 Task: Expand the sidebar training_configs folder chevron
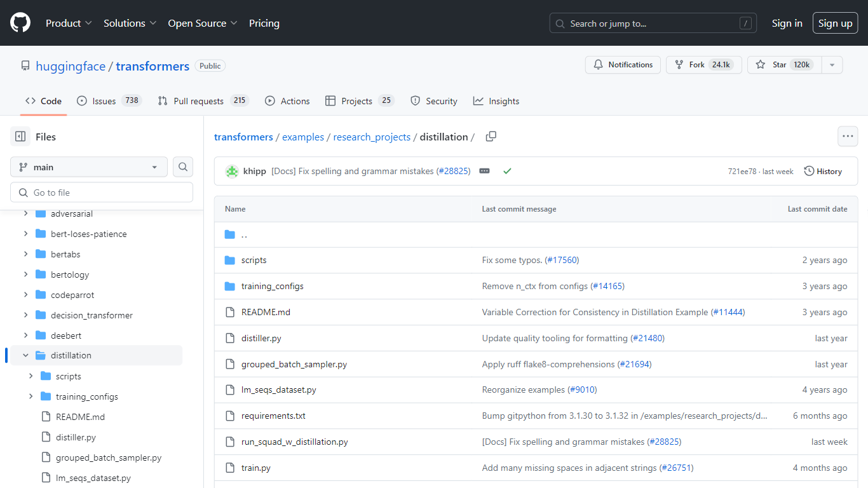[31, 396]
